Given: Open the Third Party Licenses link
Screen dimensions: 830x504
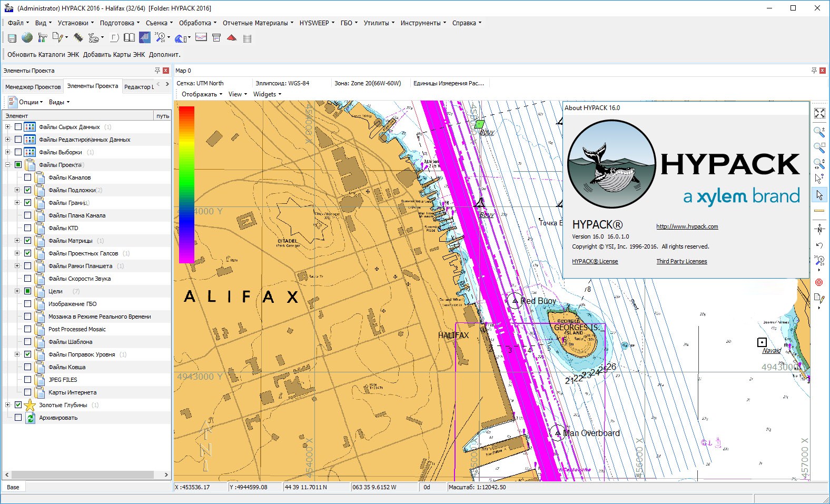Looking at the screenshot, I should [681, 261].
